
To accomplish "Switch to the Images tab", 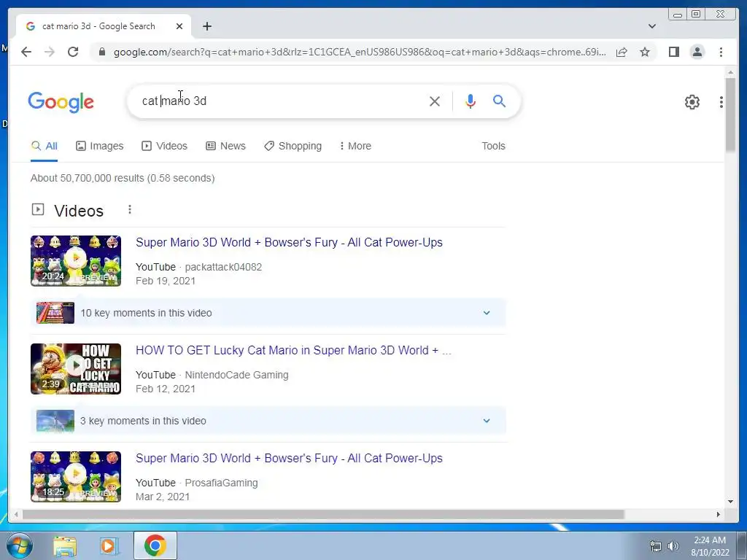I will pos(99,146).
